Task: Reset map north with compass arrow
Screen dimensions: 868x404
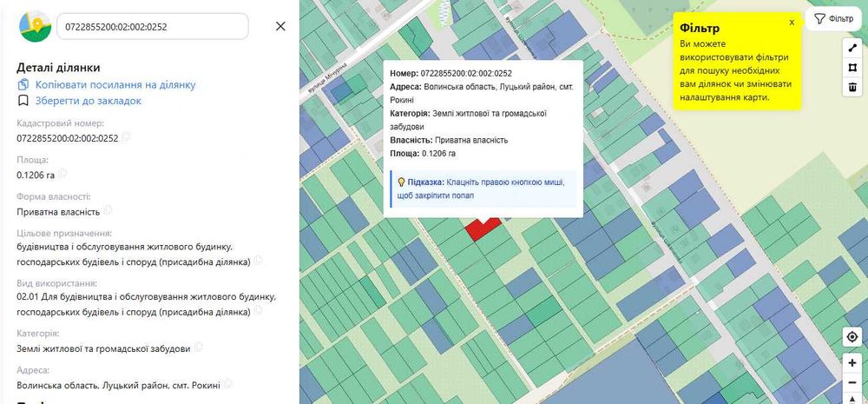Action: click(x=852, y=399)
